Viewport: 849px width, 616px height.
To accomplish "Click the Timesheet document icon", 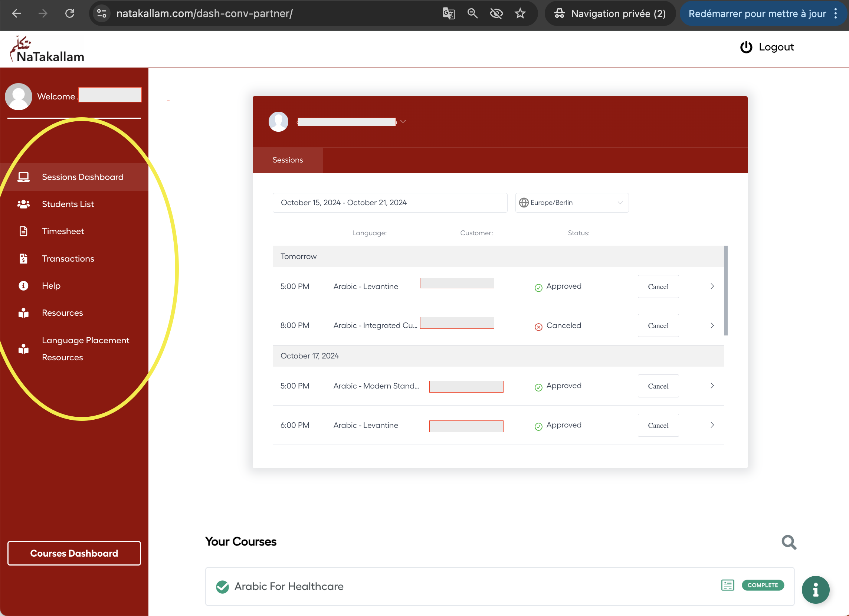I will (x=24, y=231).
